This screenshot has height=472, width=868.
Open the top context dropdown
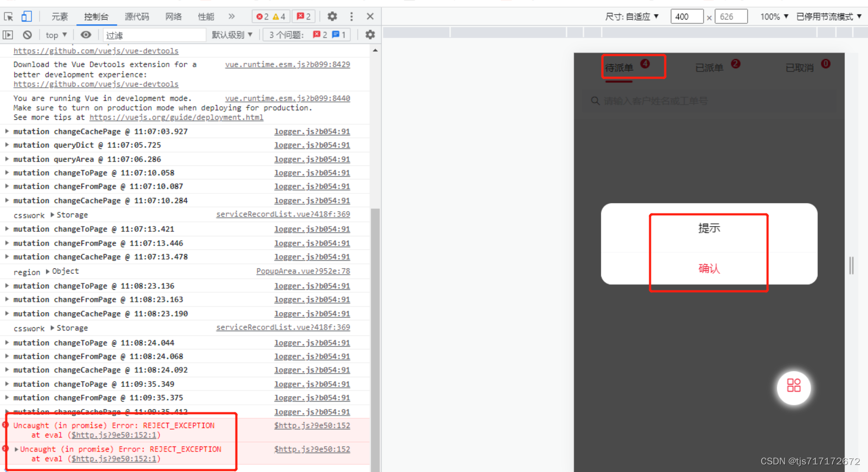tap(56, 35)
